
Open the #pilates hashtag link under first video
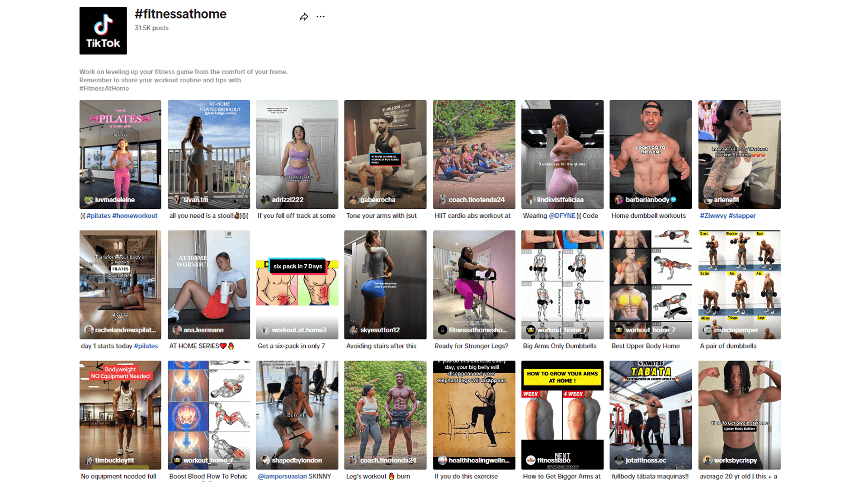99,216
